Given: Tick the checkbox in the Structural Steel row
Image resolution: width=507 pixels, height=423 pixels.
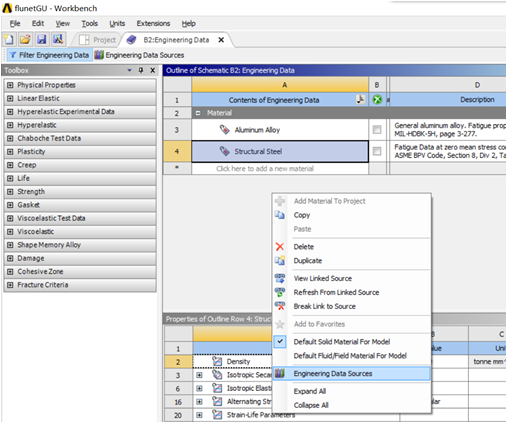Looking at the screenshot, I should [x=377, y=151].
